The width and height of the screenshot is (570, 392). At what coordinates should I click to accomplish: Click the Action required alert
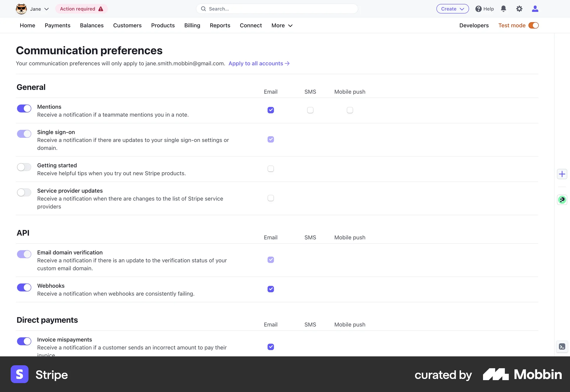81,9
